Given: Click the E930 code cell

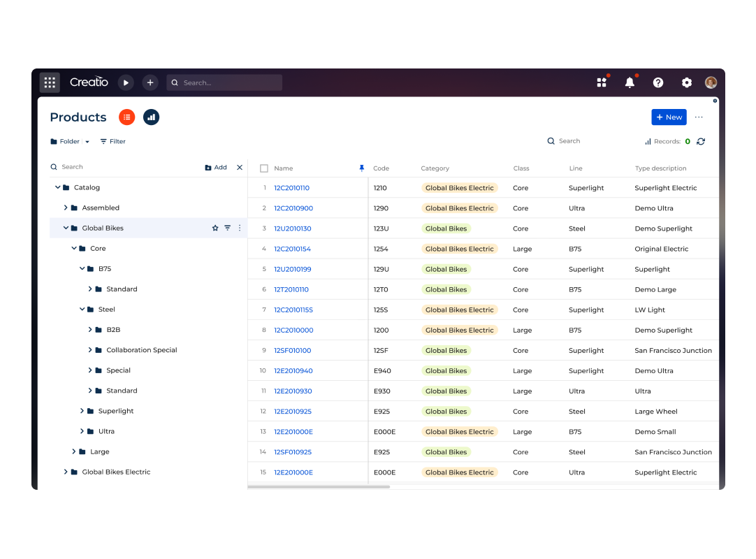Looking at the screenshot, I should click(x=382, y=391).
